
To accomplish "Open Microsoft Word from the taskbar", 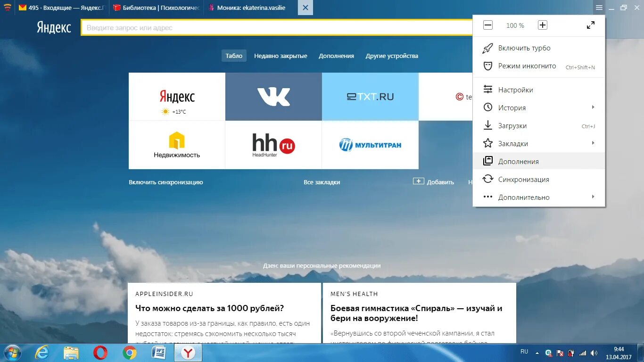I will tap(159, 353).
